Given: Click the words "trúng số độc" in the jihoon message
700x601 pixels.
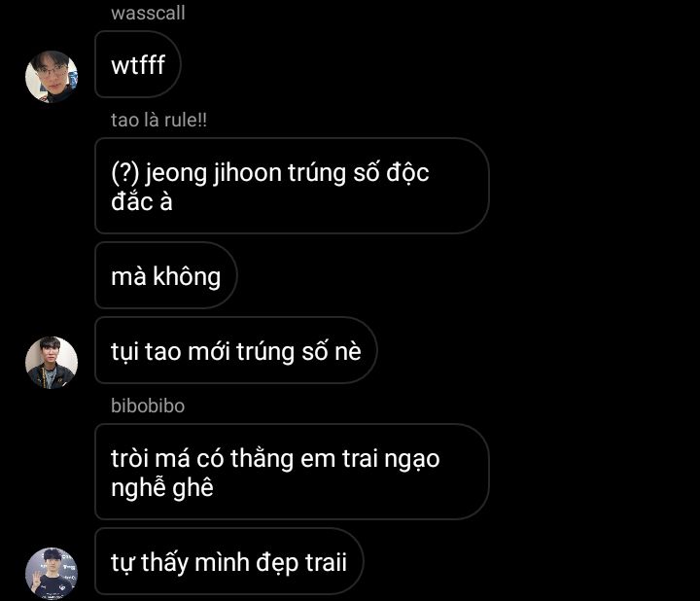Looking at the screenshot, I should pos(358,173).
